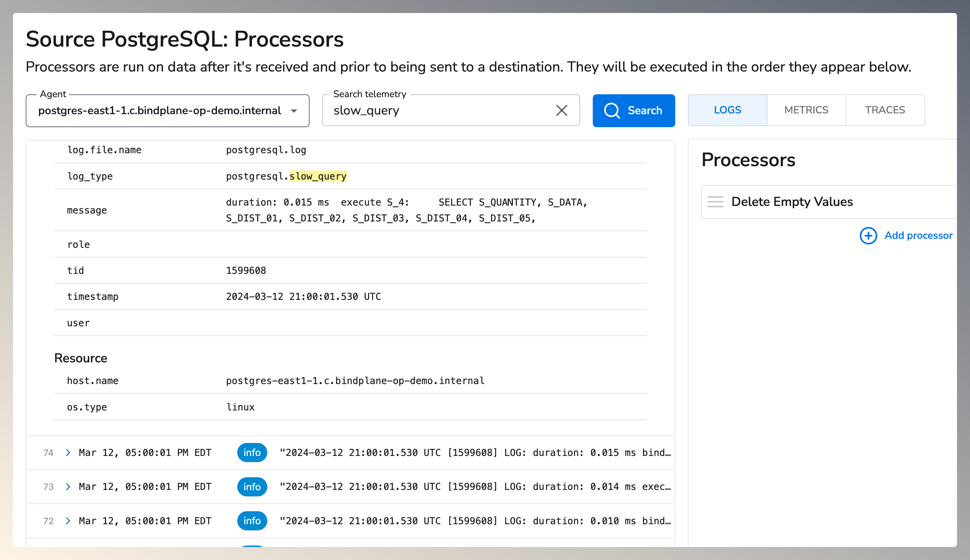Click the highlighted slow_query text
Screen dimensions: 970x560
click(318, 176)
